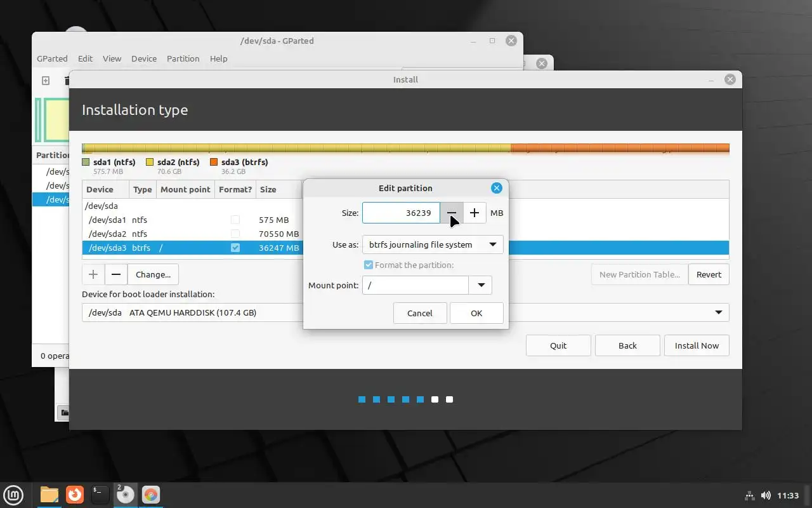Toggle Format checkbox for /dev/sda2
812x508 pixels.
point(235,234)
